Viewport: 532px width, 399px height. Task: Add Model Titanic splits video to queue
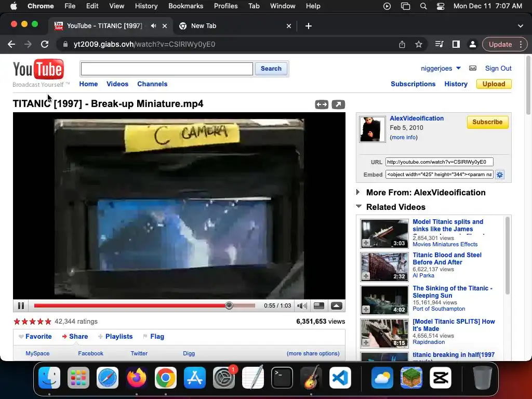click(x=366, y=243)
